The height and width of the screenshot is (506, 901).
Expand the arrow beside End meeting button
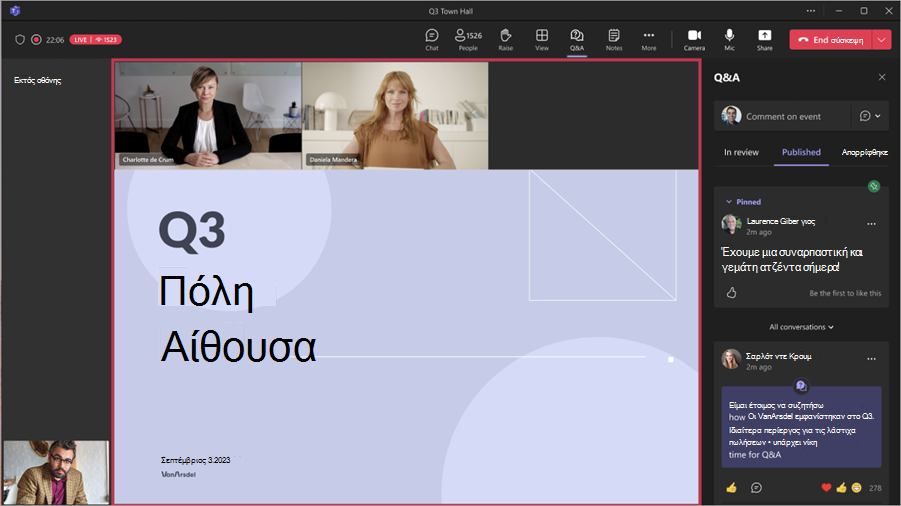(881, 40)
